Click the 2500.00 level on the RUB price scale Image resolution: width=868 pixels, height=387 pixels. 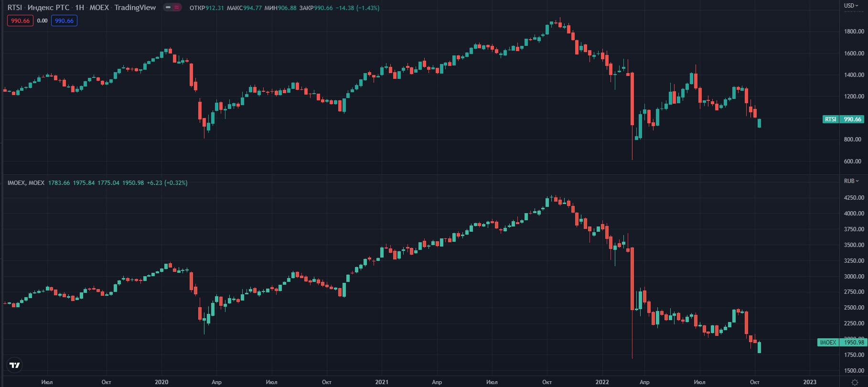pos(854,308)
